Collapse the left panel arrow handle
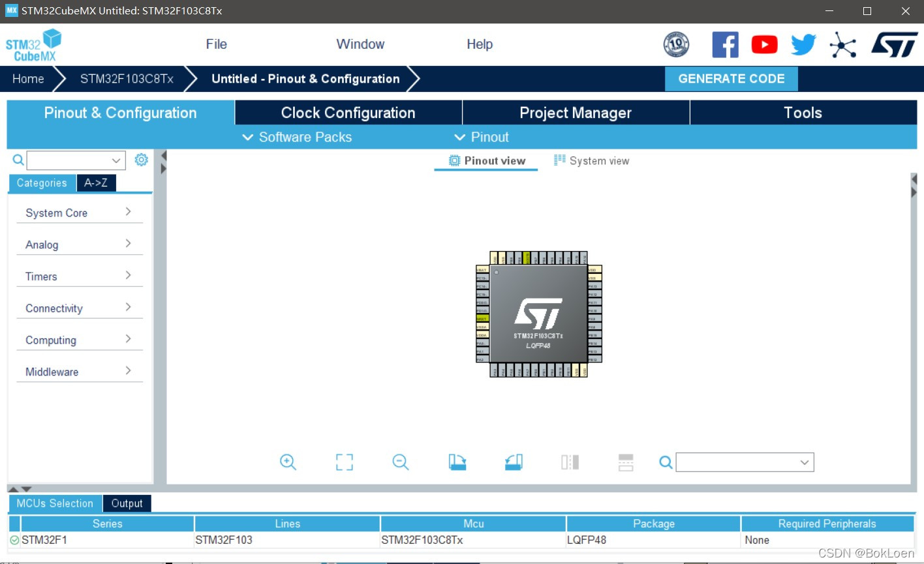This screenshot has height=564, width=924. [x=163, y=156]
